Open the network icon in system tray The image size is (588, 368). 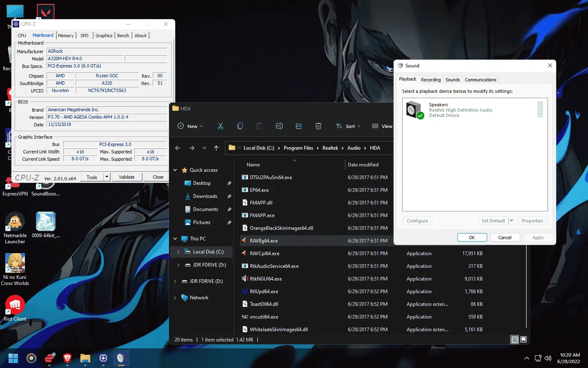coord(538,358)
